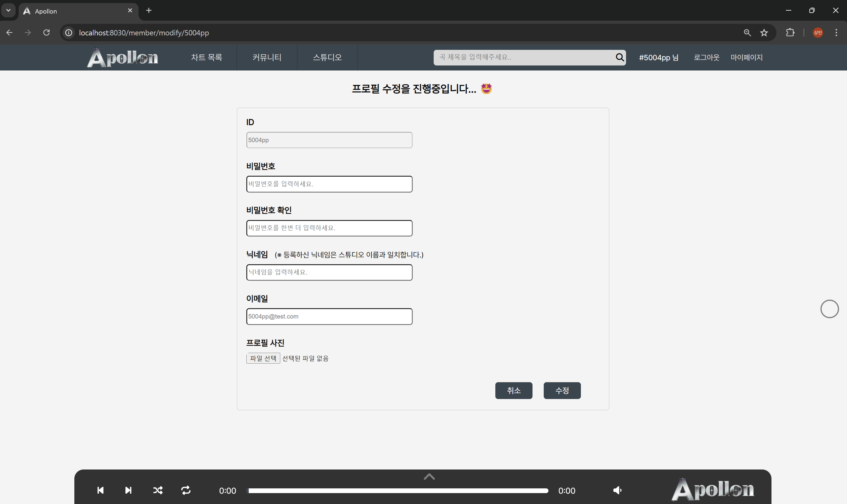This screenshot has height=504, width=847.
Task: Bookmark this page with star icon
Action: click(x=764, y=33)
